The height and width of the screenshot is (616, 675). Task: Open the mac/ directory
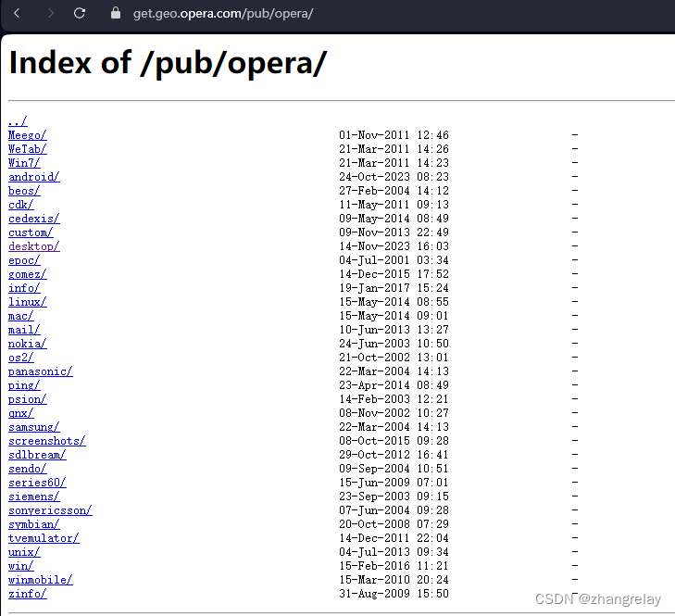click(20, 316)
